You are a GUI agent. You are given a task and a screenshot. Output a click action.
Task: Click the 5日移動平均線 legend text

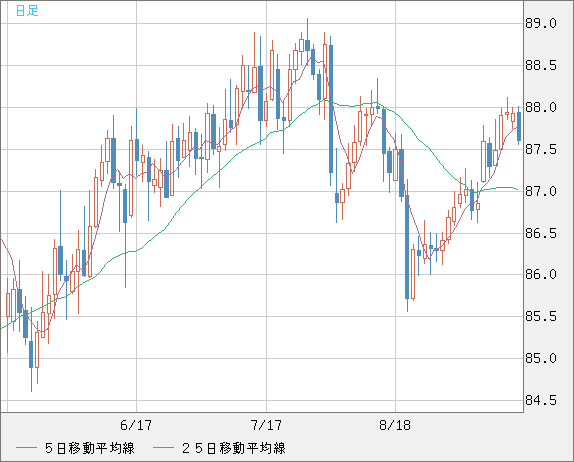(90, 448)
